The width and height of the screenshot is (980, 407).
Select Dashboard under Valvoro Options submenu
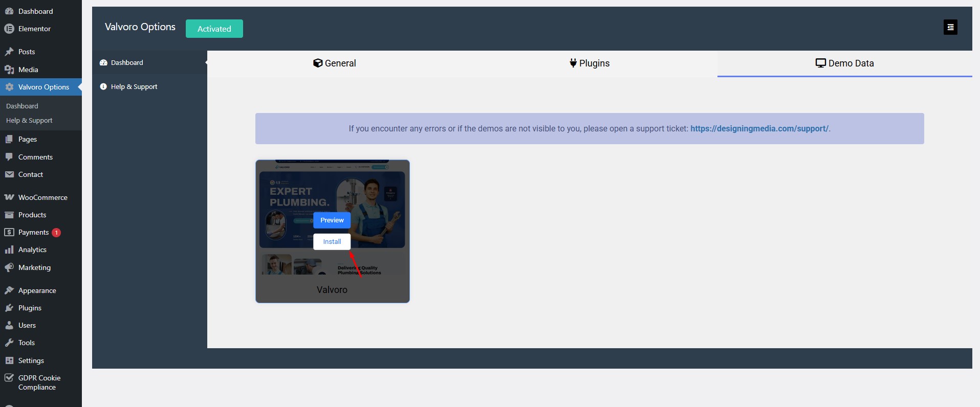[22, 106]
